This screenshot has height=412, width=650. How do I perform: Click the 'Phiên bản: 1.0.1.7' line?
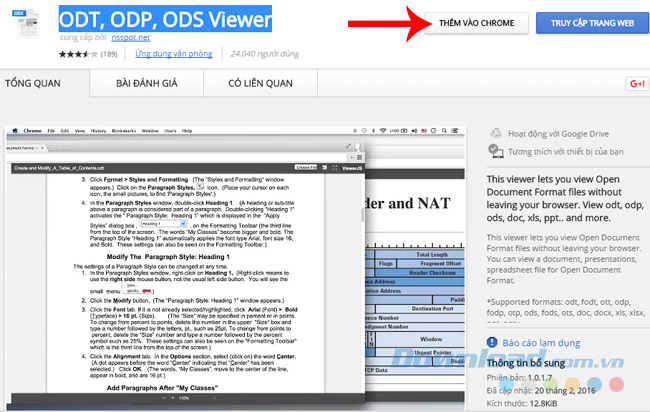pos(519,378)
